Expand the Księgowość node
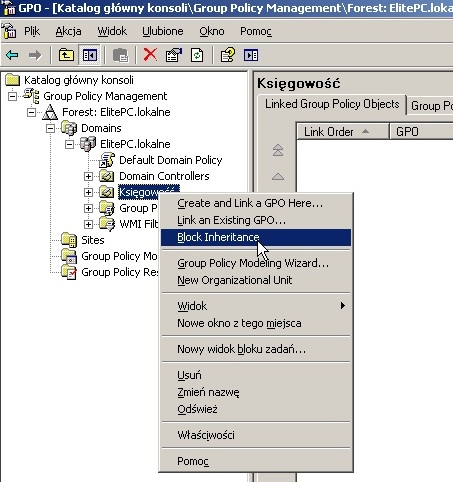Viewport: 453px width, 482px height. pyautogui.click(x=88, y=192)
